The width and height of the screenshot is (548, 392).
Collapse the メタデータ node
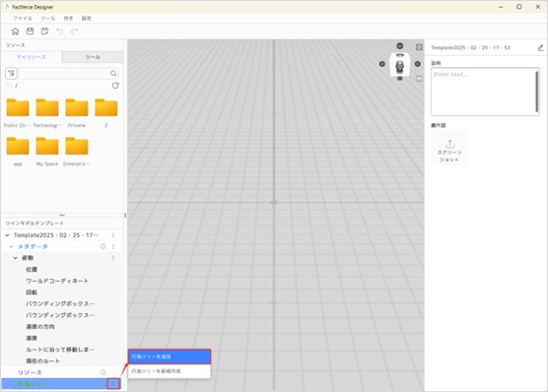coord(11,246)
